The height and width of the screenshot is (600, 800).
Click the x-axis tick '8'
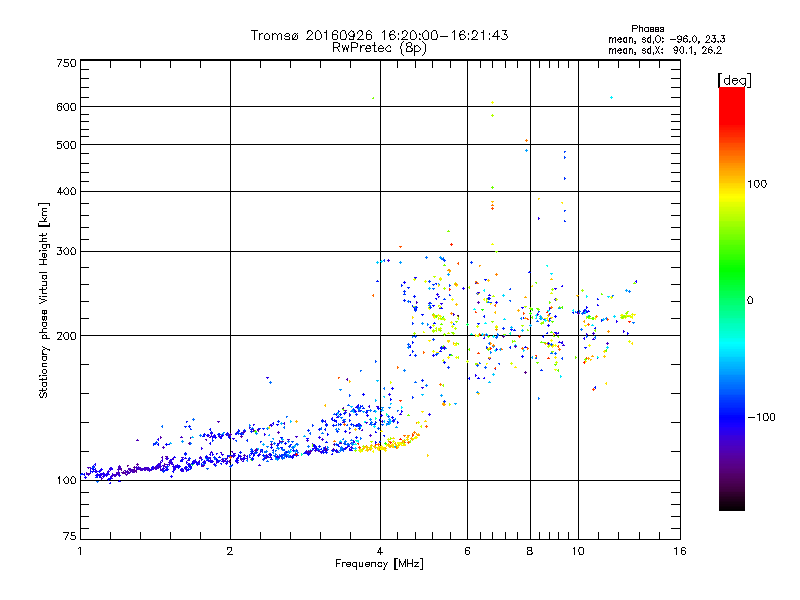pyautogui.click(x=530, y=551)
